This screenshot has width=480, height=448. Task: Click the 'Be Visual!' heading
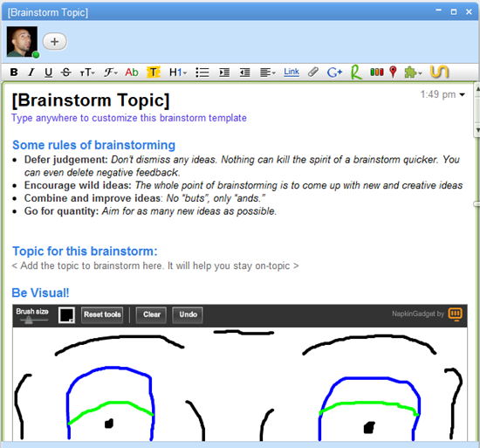(x=40, y=293)
